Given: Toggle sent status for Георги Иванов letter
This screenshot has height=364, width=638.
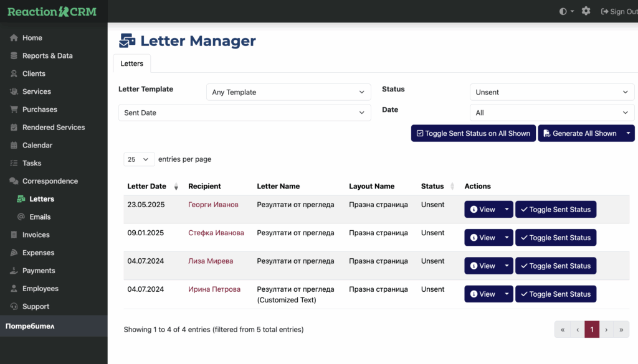Looking at the screenshot, I should 555,210.
